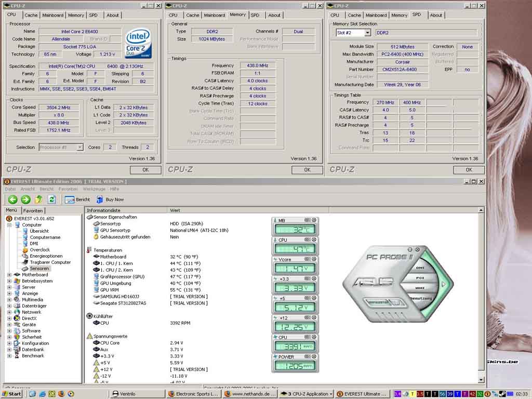This screenshot has width=532, height=399.
Task: Open the Electronic Sports L... taskbar button
Action: pos(194,394)
